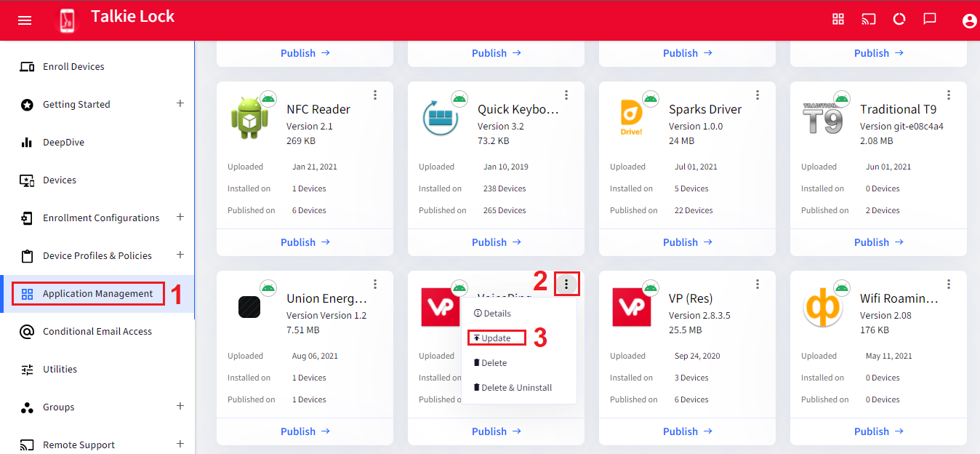Click '238 Devices' on Quick Keyboard card
The image size is (980, 454).
point(505,188)
